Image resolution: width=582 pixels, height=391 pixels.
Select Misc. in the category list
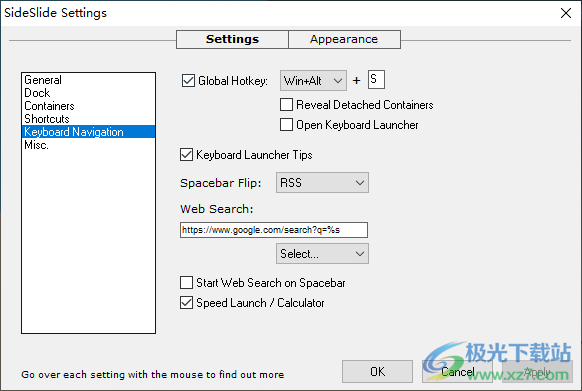pyautogui.click(x=88, y=145)
